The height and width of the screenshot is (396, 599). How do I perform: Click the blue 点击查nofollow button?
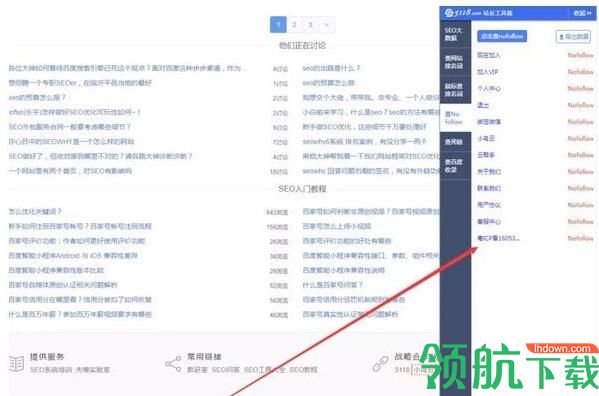coord(502,36)
